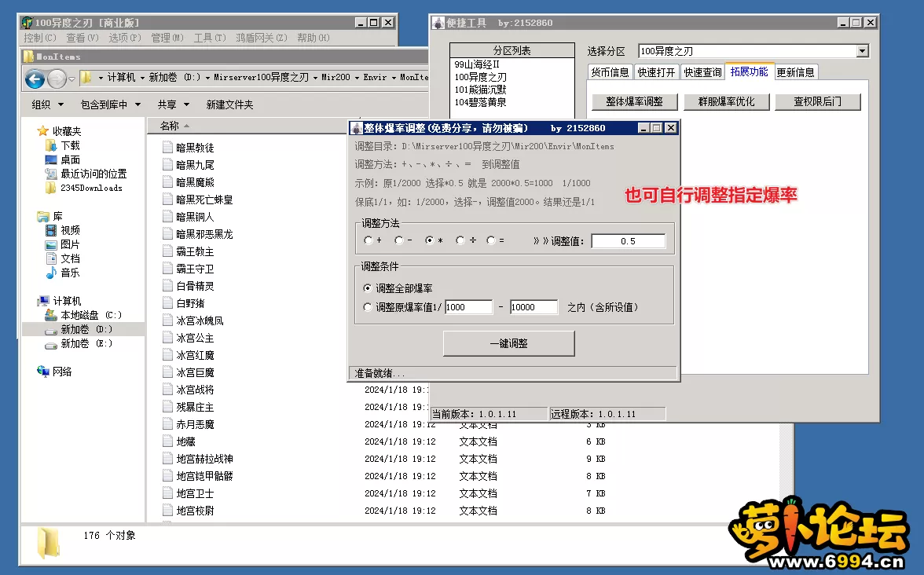This screenshot has width=924, height=575.
Task: Click 新建文件夹 in Explorer toolbar
Action: tap(229, 104)
